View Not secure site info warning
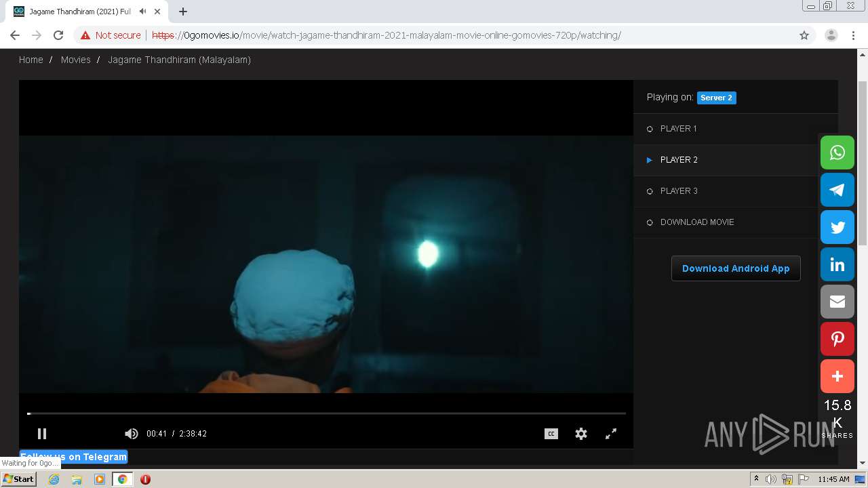The image size is (868, 488). click(x=111, y=35)
